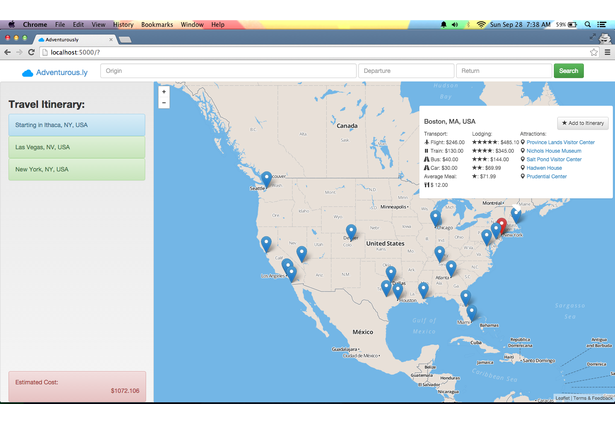Click into the Return field

(504, 71)
